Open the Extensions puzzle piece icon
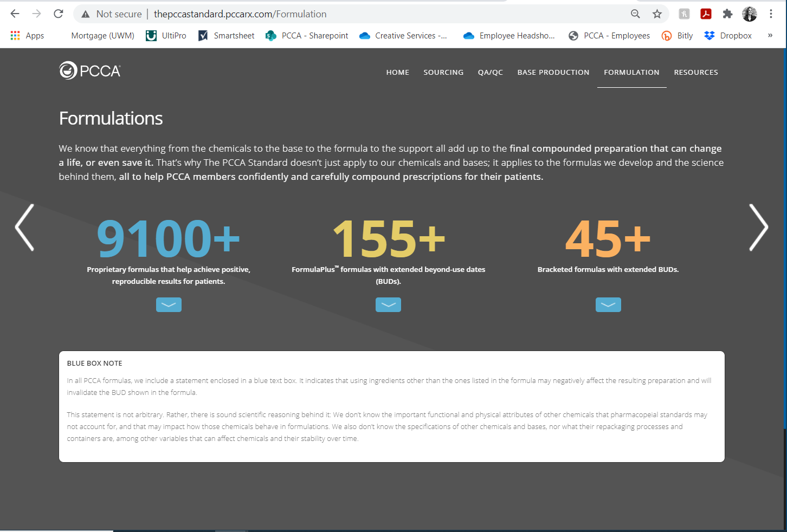The height and width of the screenshot is (532, 787). tap(727, 14)
